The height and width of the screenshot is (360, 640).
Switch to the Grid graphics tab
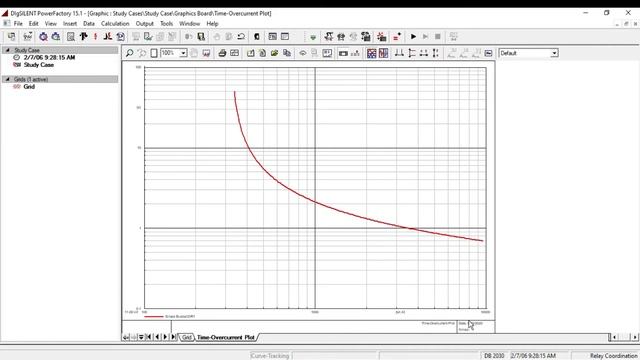click(187, 337)
